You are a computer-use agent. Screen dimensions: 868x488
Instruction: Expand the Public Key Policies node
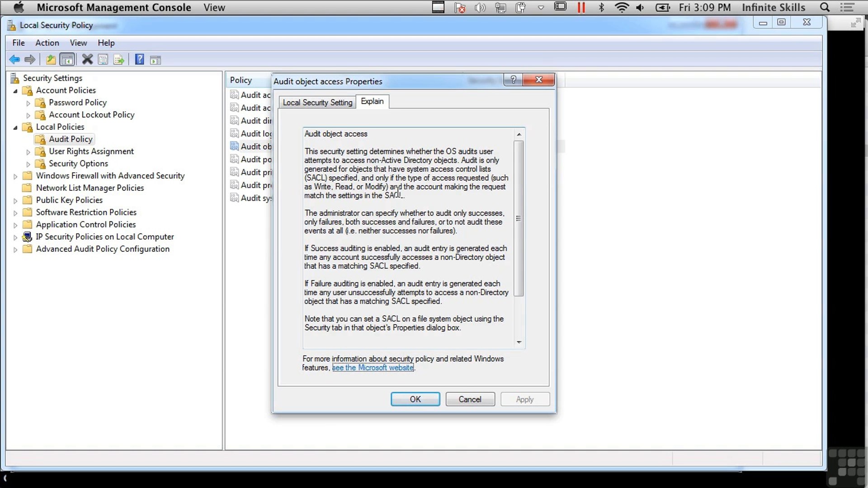click(15, 201)
